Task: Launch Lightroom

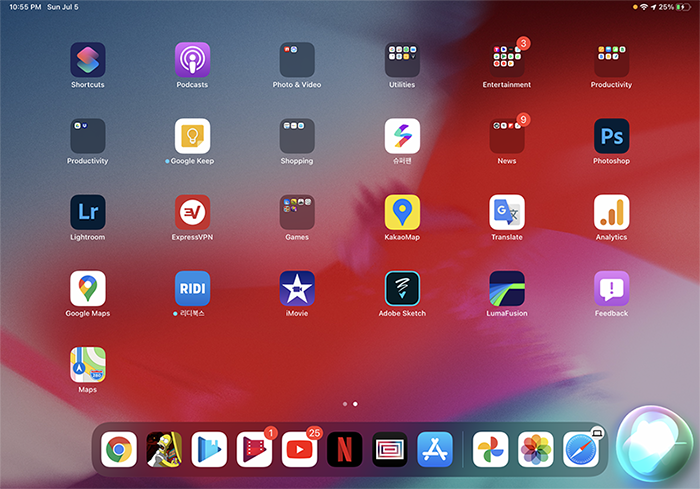Action: point(88,212)
